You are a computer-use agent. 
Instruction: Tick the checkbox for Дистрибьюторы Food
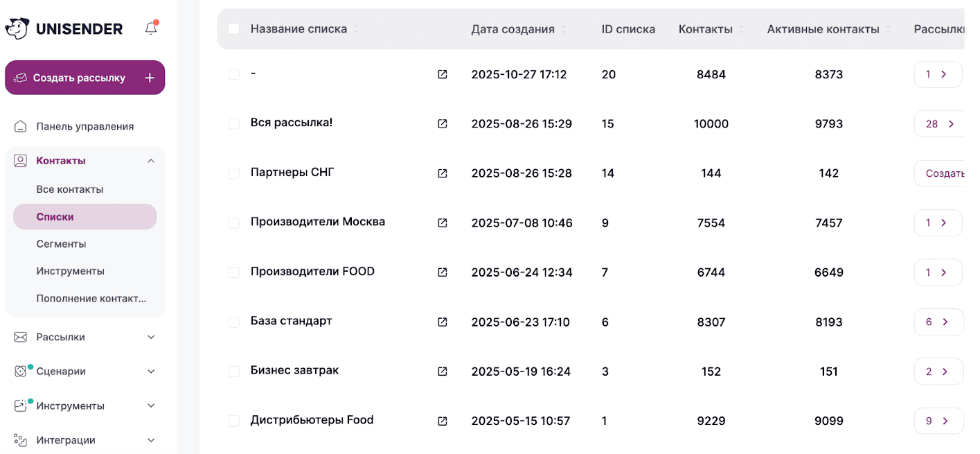click(233, 421)
